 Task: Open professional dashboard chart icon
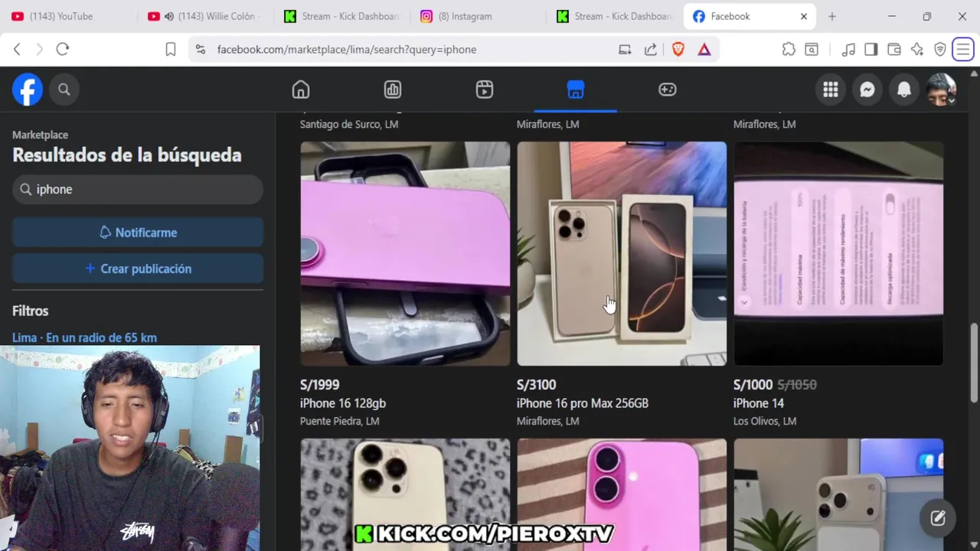[393, 90]
